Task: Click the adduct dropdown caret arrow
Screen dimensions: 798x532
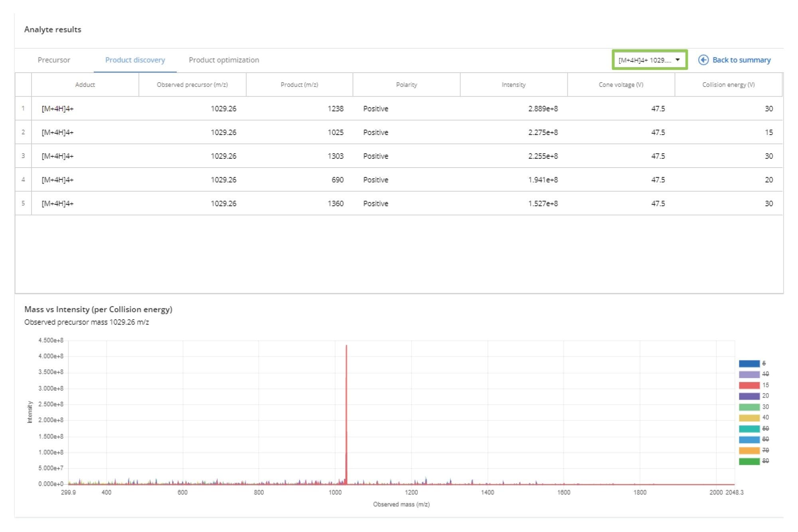Action: (x=678, y=60)
